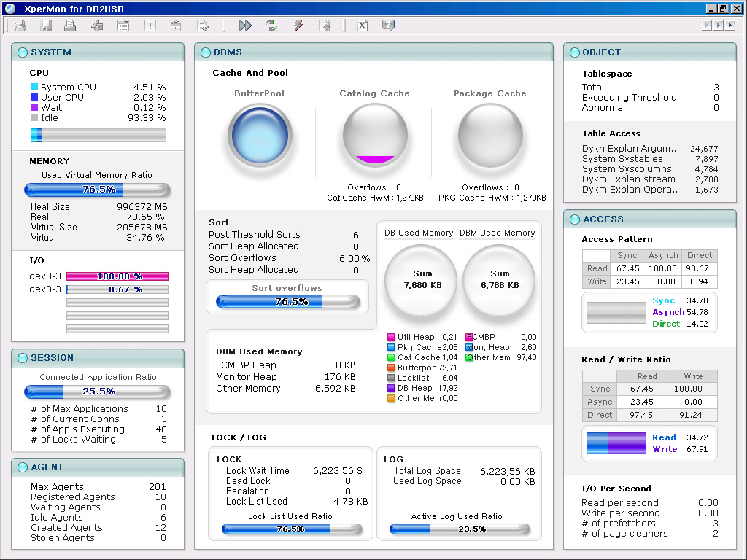Click the DBMS panel header circle icon
This screenshot has width=747, height=560.
tap(205, 52)
